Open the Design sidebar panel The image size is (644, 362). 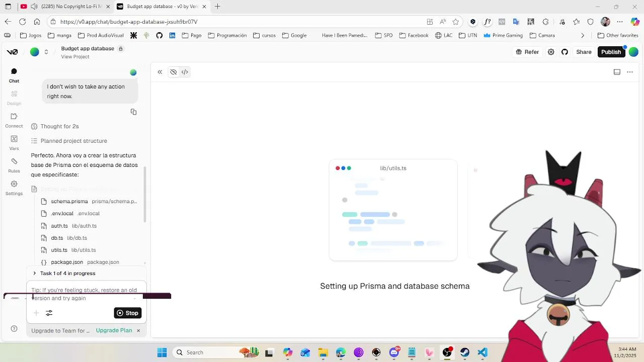point(14,98)
